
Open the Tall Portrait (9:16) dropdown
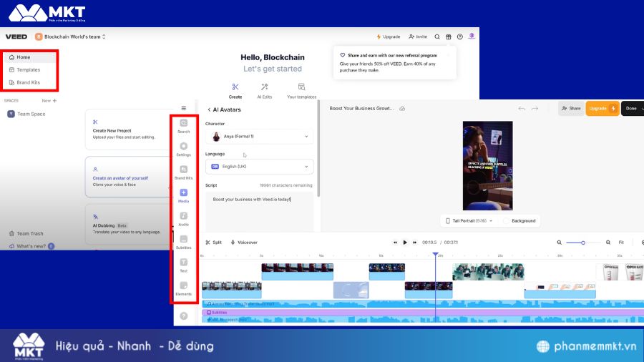pos(469,221)
